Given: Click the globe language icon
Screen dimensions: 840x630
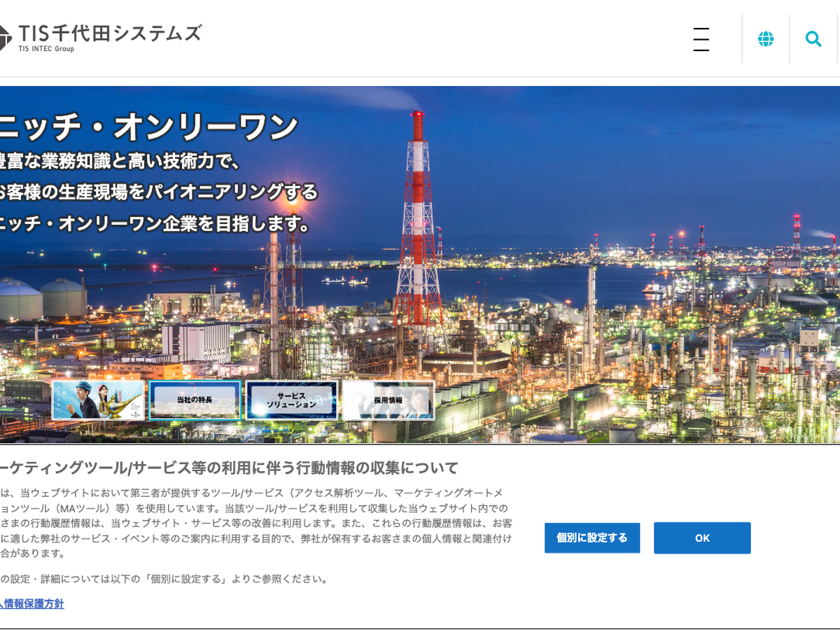Looking at the screenshot, I should click(x=766, y=39).
